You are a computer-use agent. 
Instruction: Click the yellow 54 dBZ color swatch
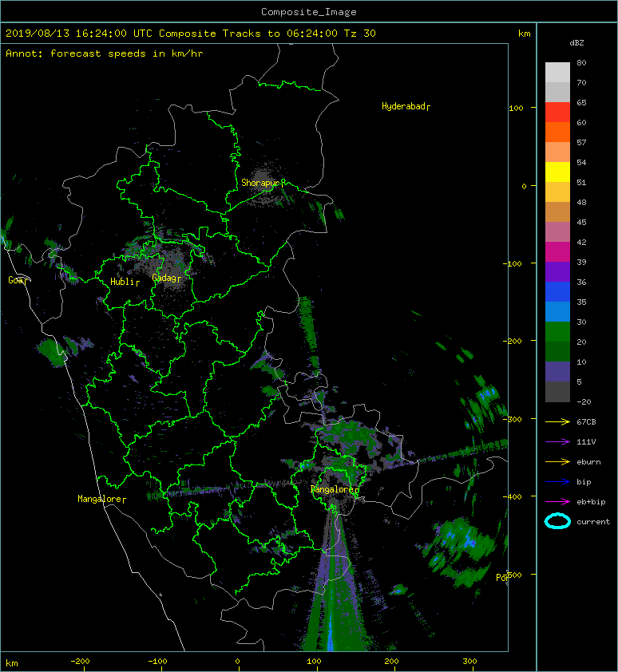click(557, 172)
